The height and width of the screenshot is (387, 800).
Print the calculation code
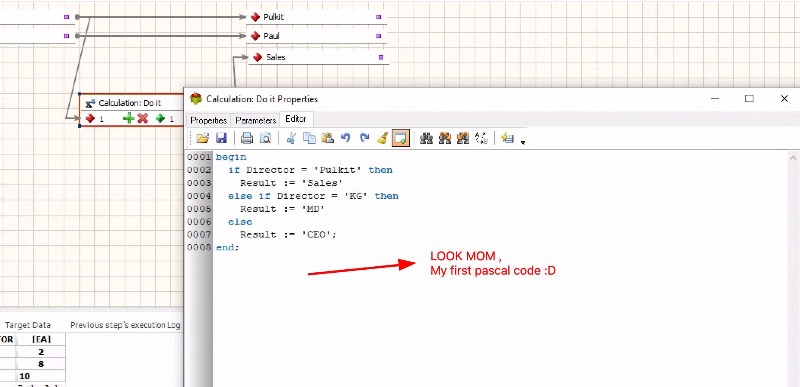coord(247,138)
